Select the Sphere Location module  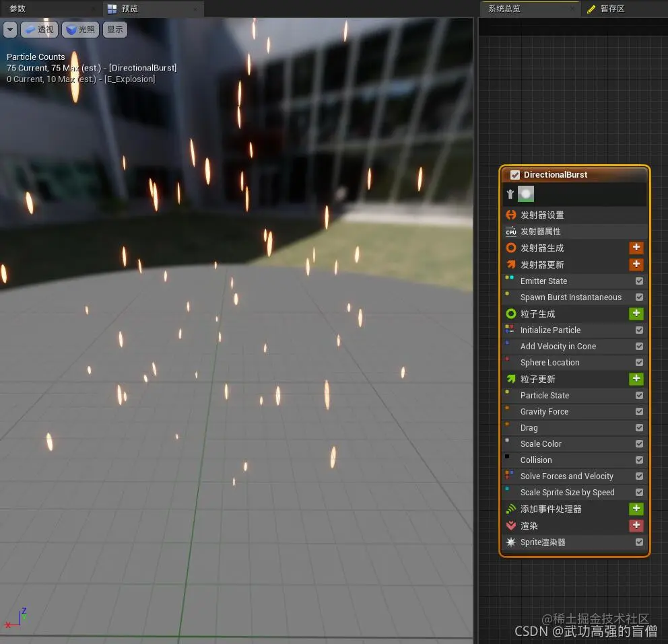[x=574, y=362]
